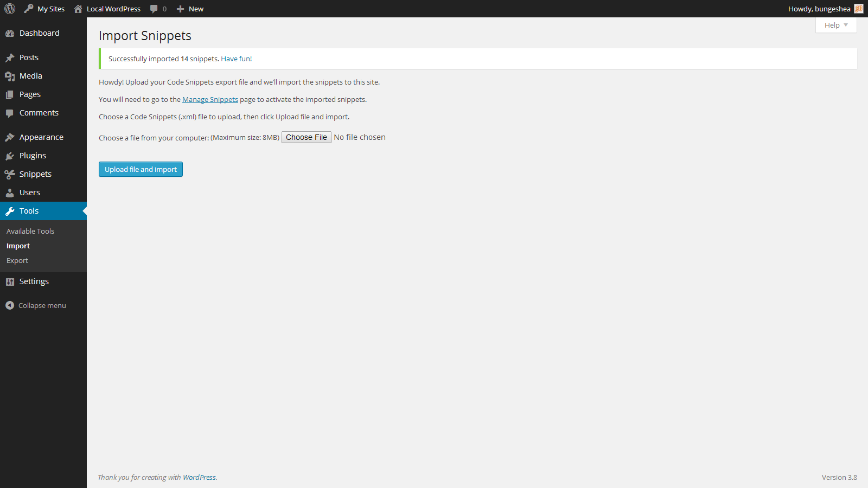Click the plus icon next to New

[181, 9]
